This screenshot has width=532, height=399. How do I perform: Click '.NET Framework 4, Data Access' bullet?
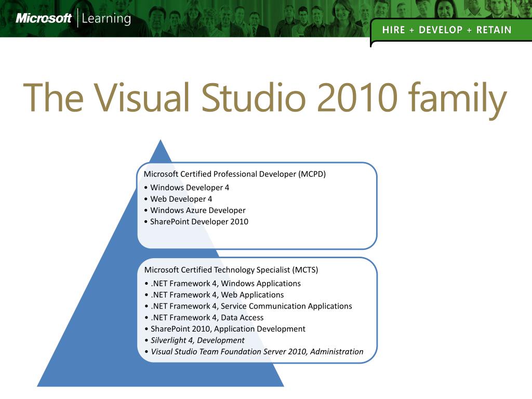click(x=204, y=317)
